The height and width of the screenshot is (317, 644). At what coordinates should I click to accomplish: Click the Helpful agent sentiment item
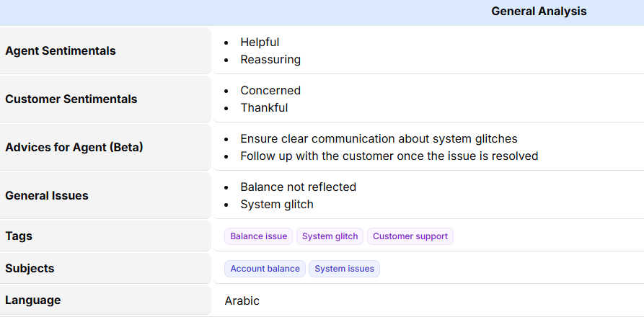pos(260,43)
